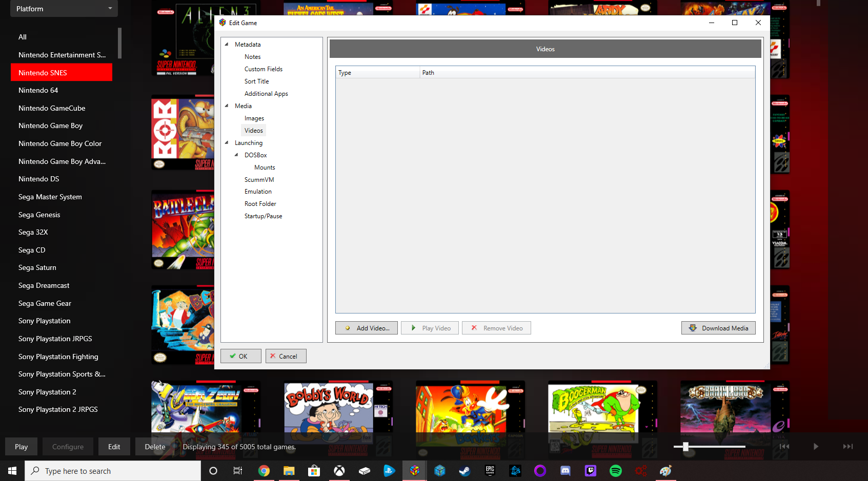Open Xbox app from taskbar
This screenshot has width=868, height=481.
(339, 471)
